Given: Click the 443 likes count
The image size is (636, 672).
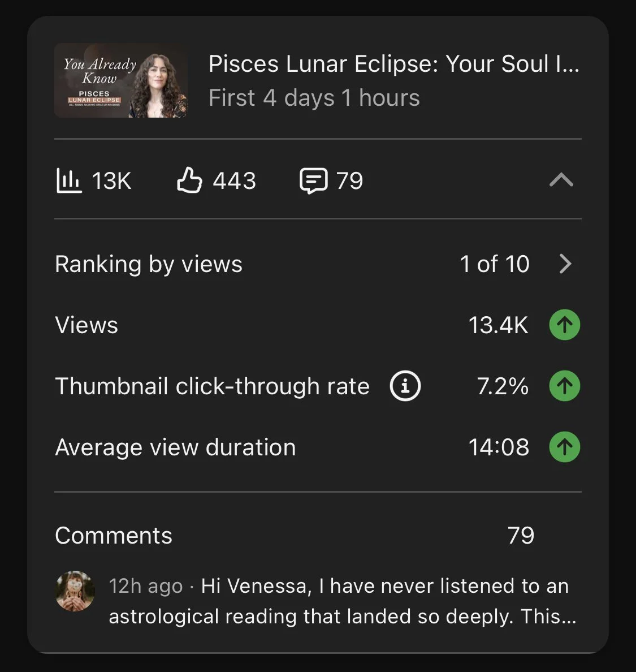Looking at the screenshot, I should [234, 180].
